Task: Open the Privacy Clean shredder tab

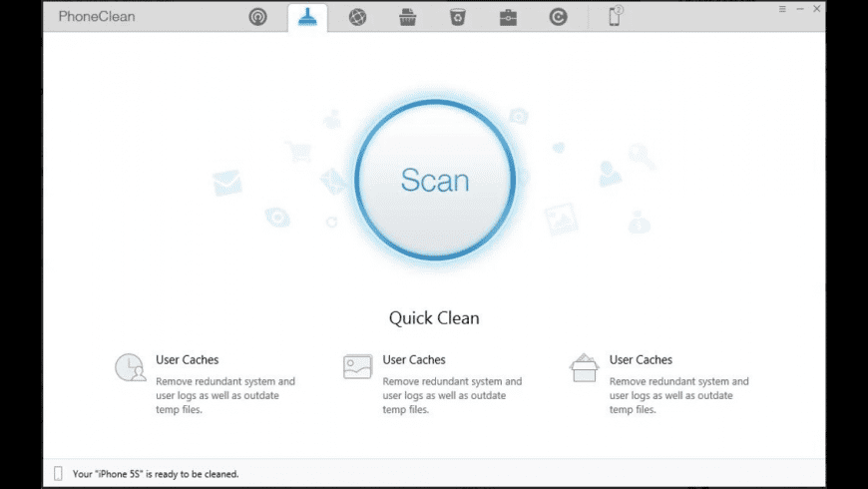Action: (x=407, y=17)
